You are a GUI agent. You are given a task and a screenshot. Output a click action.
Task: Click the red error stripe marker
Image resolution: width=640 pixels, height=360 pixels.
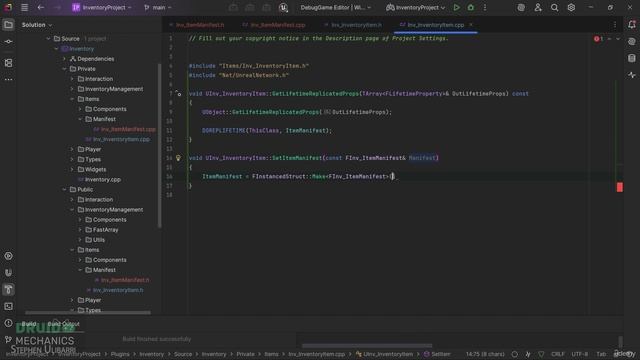(620, 187)
